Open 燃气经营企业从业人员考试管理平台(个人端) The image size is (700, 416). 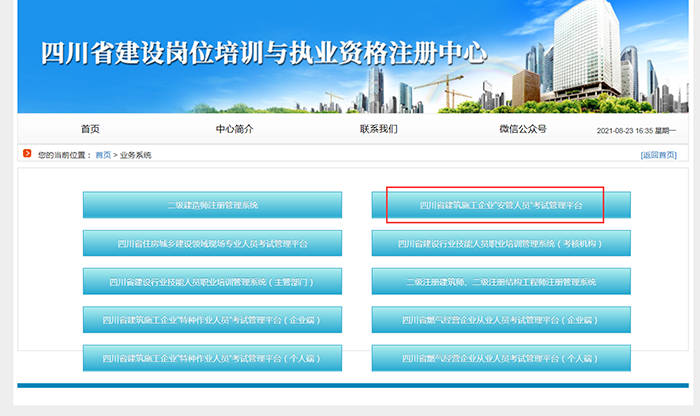click(x=500, y=358)
